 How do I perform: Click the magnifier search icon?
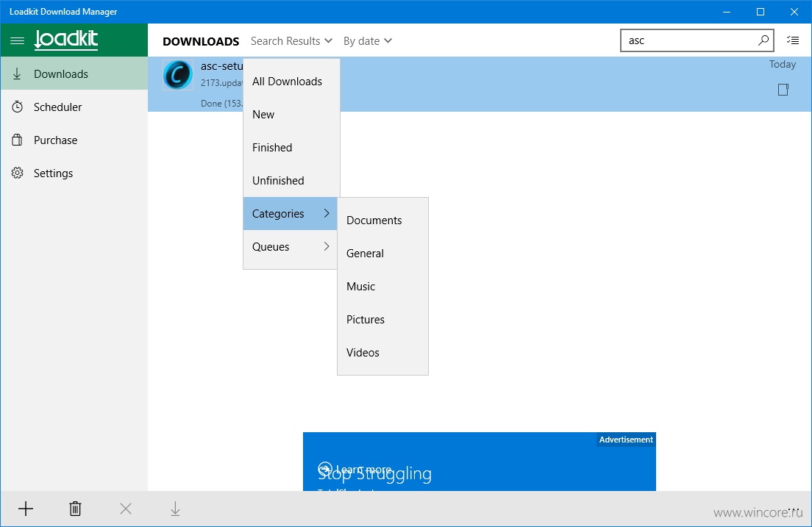click(763, 40)
